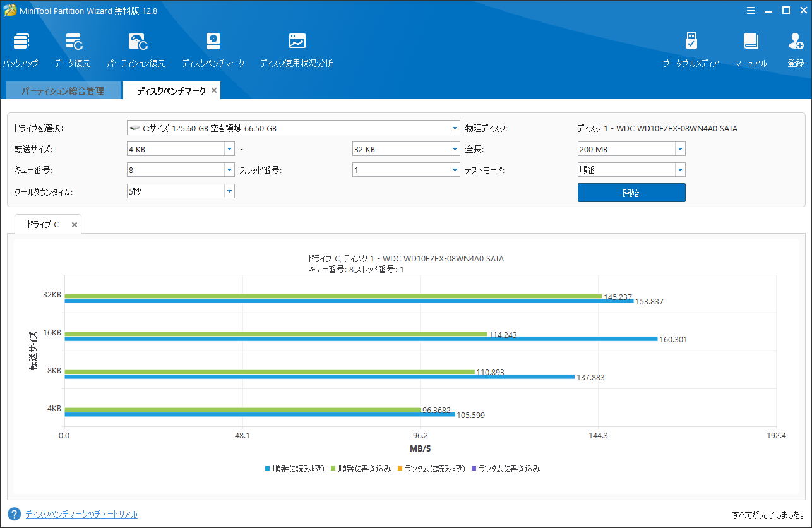Open ブータブルメディア bootable media builder
Screen dimensions: 812x528
pyautogui.click(x=691, y=50)
